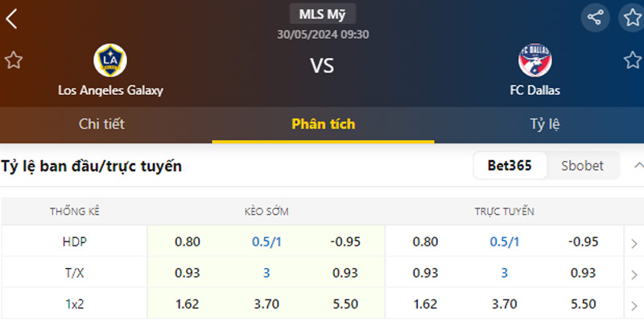Expand the HDP row arrow
The image size is (644, 322).
(634, 242)
